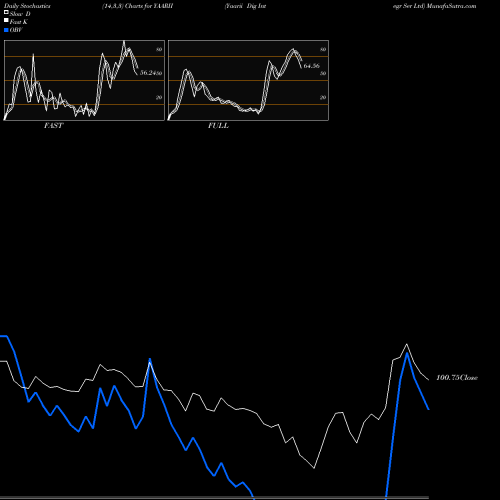This screenshot has height=500, width=500.
Task: Click the 50 level label in FULL chart
Action: click(x=323, y=73)
